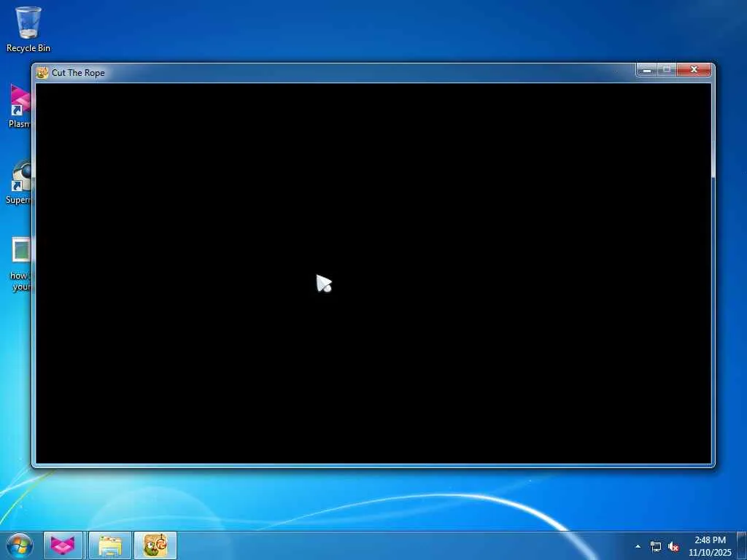Open File Explorer from the taskbar
The width and height of the screenshot is (747, 560).
[109, 545]
